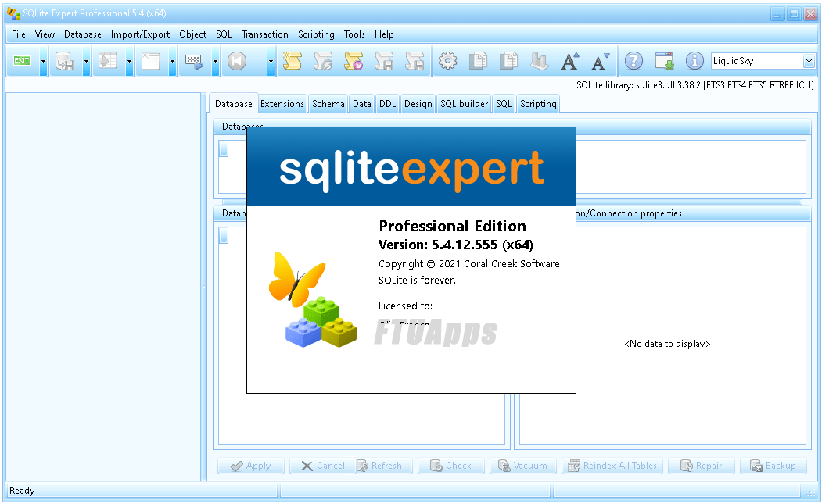Switch to the Schema tab
This screenshot has height=504, width=822.
coord(328,104)
